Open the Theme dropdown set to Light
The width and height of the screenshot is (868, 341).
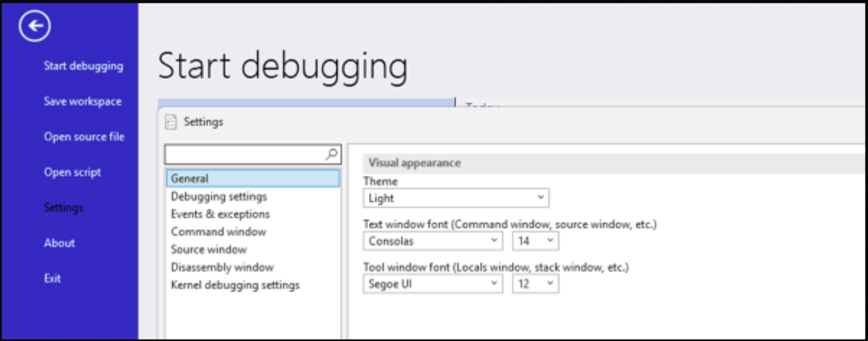455,198
